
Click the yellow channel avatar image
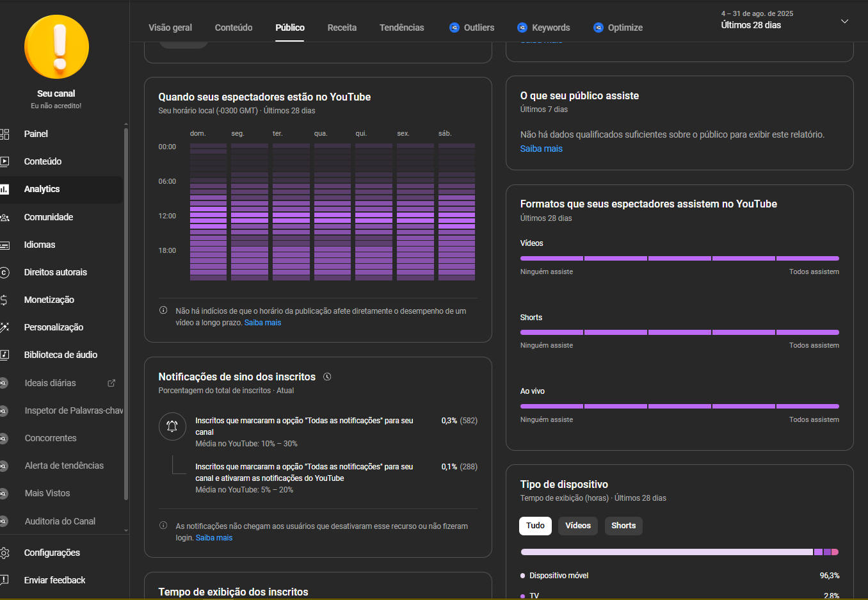56,47
